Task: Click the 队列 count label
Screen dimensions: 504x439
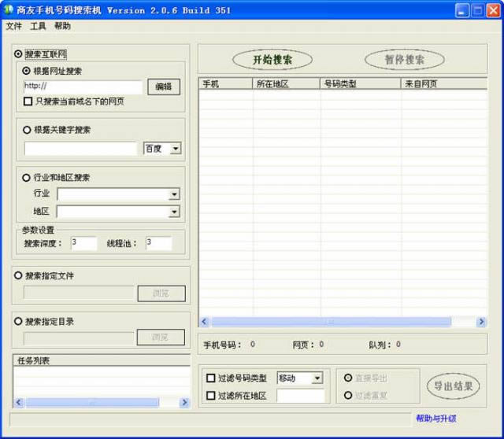Action: [x=380, y=345]
